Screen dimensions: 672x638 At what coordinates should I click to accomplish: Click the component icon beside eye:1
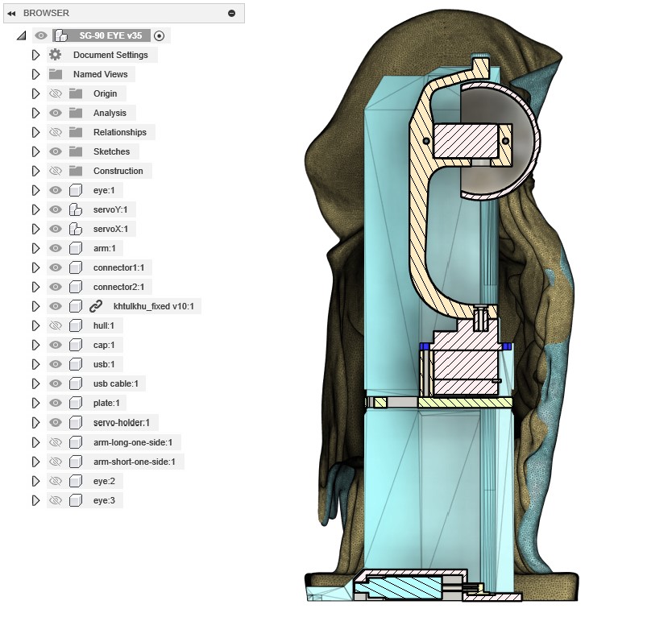tap(74, 190)
